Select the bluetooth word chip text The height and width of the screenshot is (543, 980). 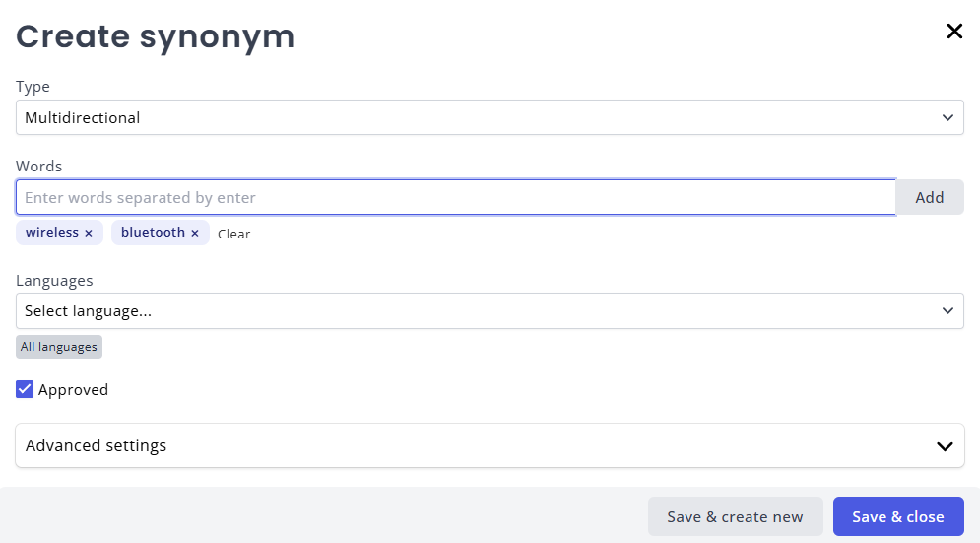tap(152, 233)
